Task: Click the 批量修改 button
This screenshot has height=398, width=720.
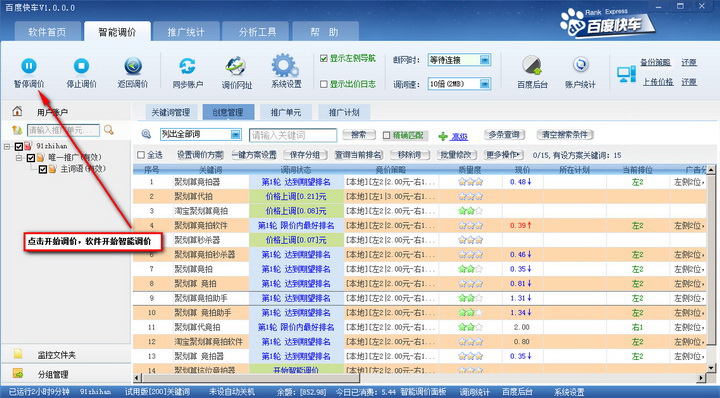Action: [x=456, y=155]
